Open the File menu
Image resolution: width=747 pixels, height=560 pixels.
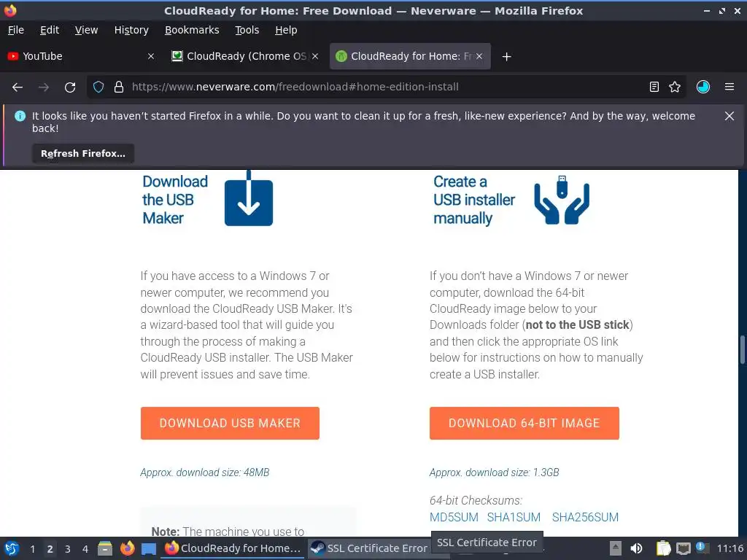pyautogui.click(x=16, y=30)
